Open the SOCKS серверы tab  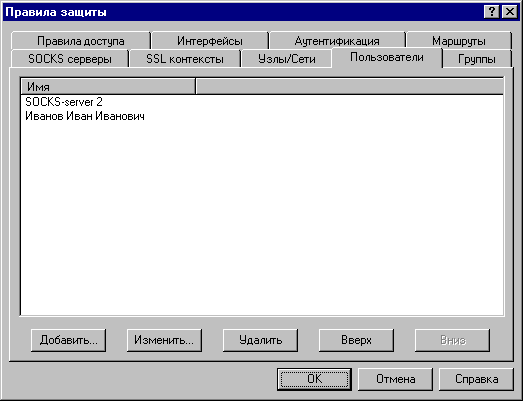click(x=70, y=59)
